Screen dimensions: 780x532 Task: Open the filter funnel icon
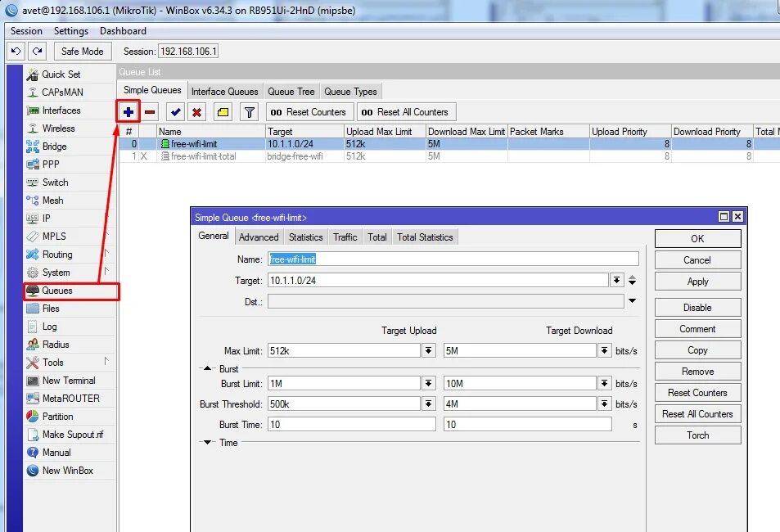(249, 112)
